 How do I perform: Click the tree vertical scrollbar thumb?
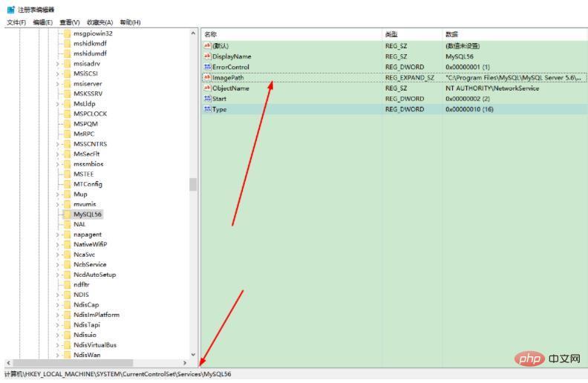click(x=193, y=184)
